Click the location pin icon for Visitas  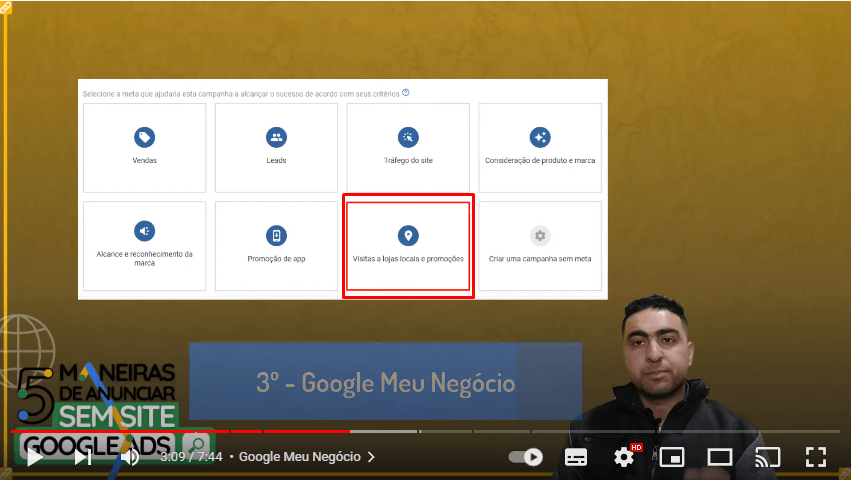[408, 236]
